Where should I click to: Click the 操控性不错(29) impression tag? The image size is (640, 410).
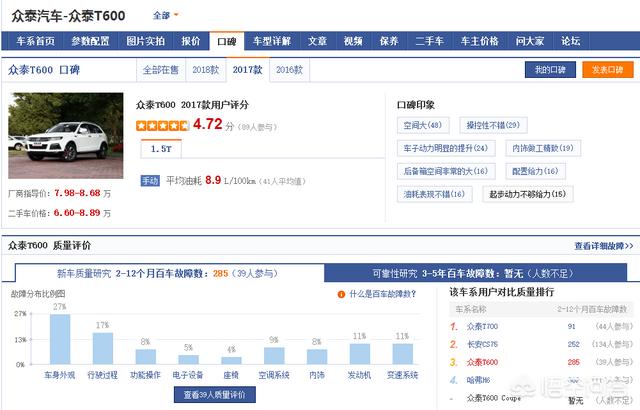pos(493,125)
